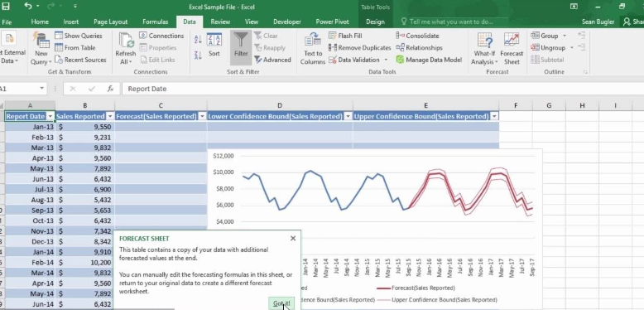Screen dimensions: 644x310
Task: Click Advanced filter
Action: (272, 60)
